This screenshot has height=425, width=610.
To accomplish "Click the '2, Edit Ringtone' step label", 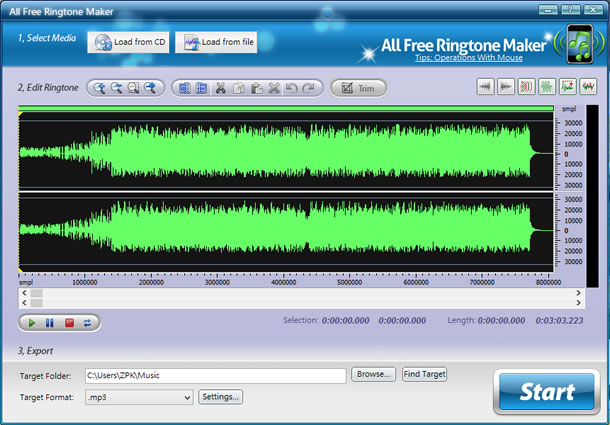I will 48,88.
